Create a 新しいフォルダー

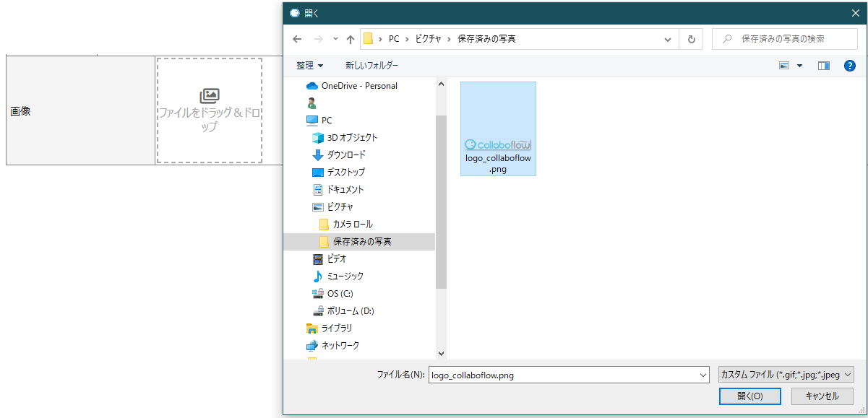click(371, 66)
